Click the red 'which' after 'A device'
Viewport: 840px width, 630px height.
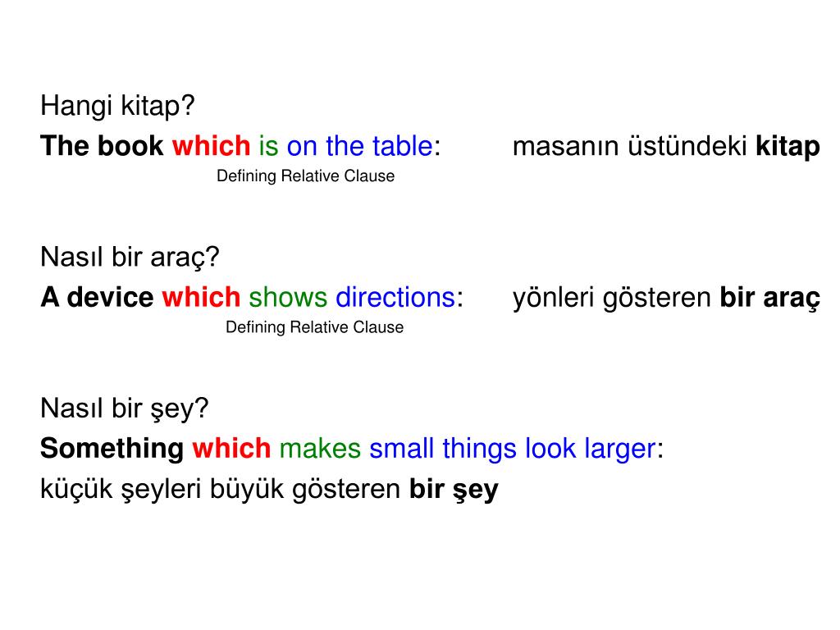pyautogui.click(x=202, y=297)
